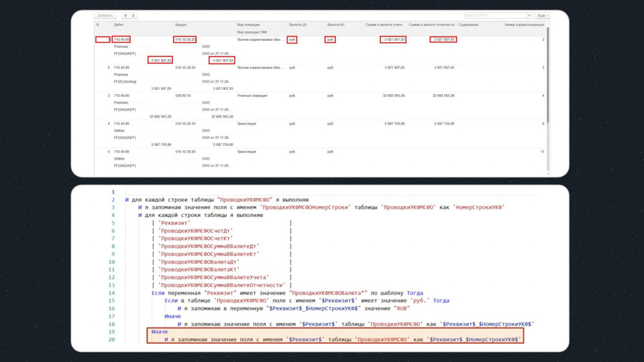Click 'ПроводкиУКФМСФОСчетКт' on line 7
The width and height of the screenshot is (644, 362).
[x=196, y=238]
